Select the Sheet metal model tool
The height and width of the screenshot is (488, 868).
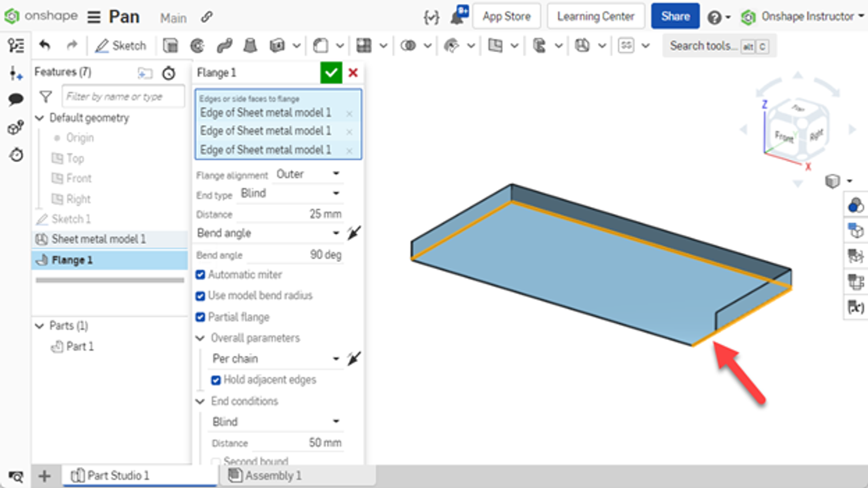point(583,46)
